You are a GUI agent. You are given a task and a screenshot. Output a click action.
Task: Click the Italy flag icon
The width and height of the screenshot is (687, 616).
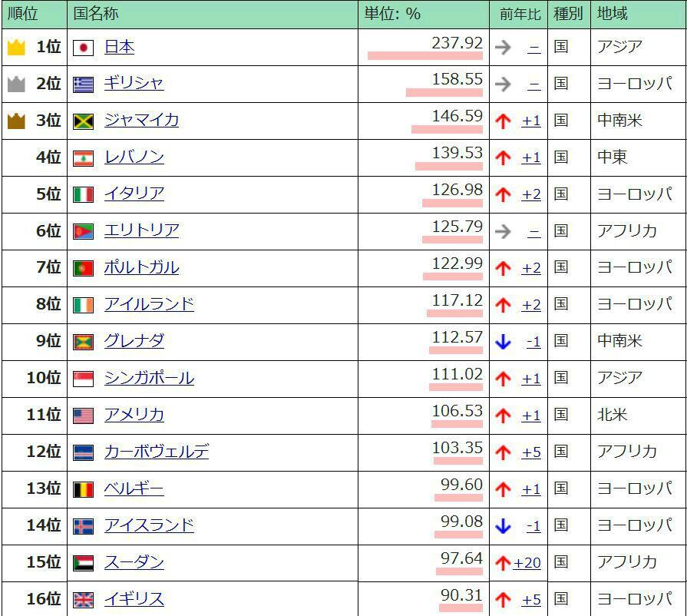[x=83, y=195]
